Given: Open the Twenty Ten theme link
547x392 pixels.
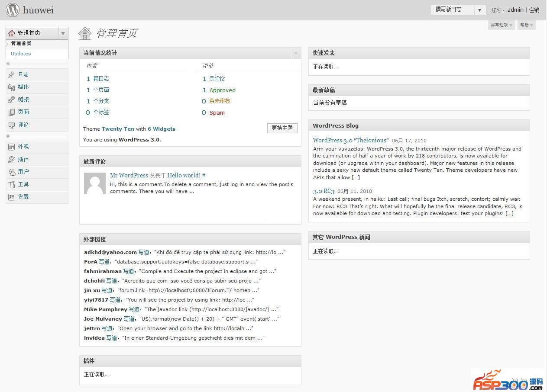Looking at the screenshot, I should coord(118,129).
